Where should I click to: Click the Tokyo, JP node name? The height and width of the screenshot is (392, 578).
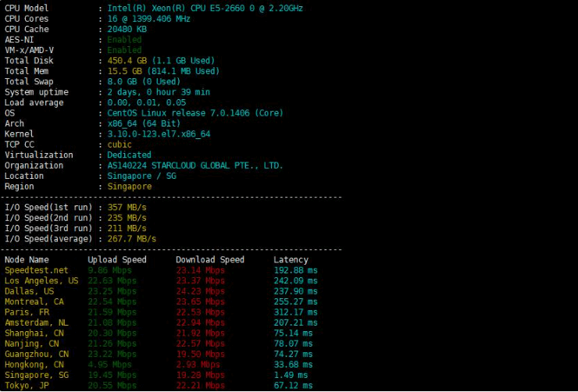click(27, 386)
